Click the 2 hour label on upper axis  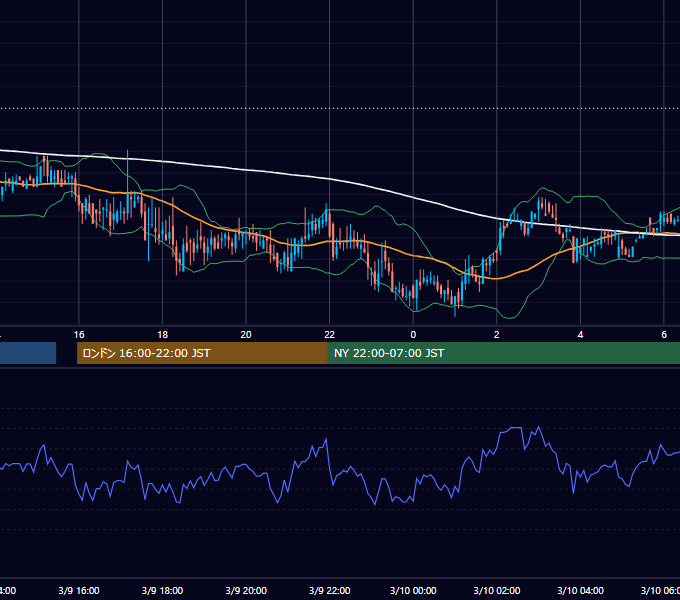(497, 334)
